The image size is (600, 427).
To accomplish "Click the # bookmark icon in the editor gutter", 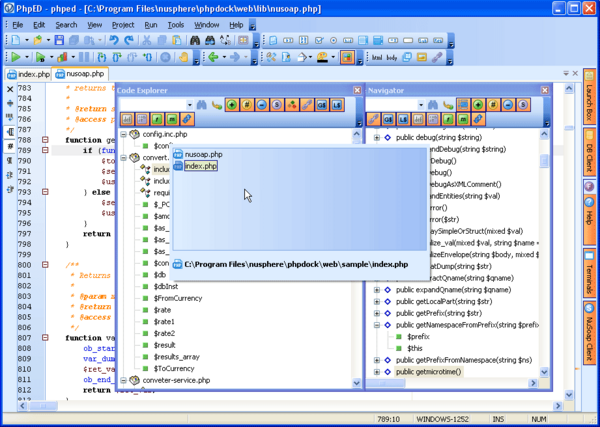I will coord(10,146).
